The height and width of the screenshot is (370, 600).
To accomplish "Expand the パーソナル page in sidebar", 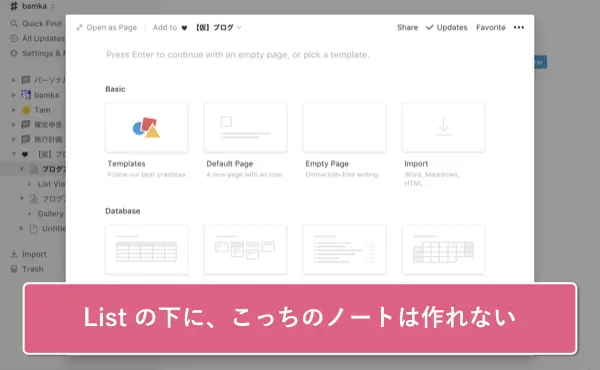I will pyautogui.click(x=13, y=80).
